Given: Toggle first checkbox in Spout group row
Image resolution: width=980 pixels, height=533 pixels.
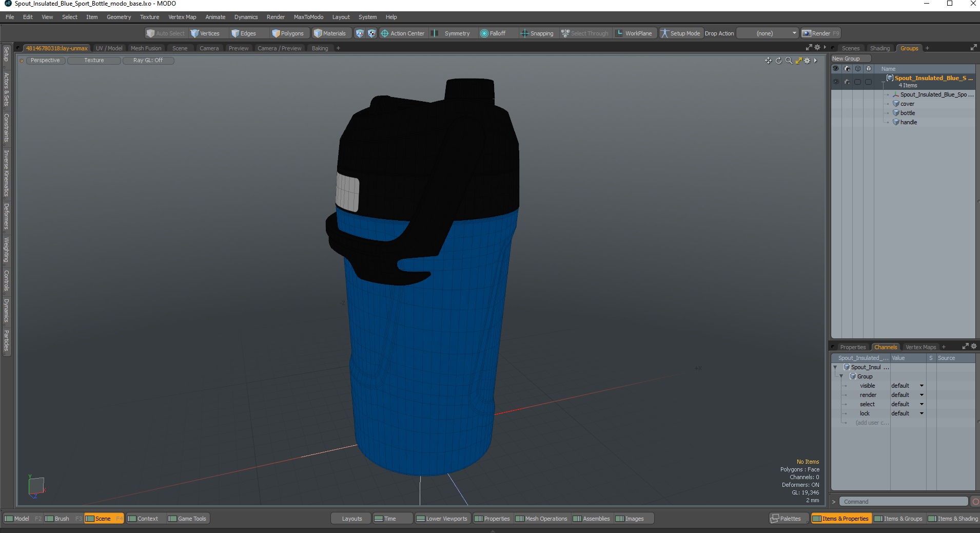Looking at the screenshot, I should 858,82.
